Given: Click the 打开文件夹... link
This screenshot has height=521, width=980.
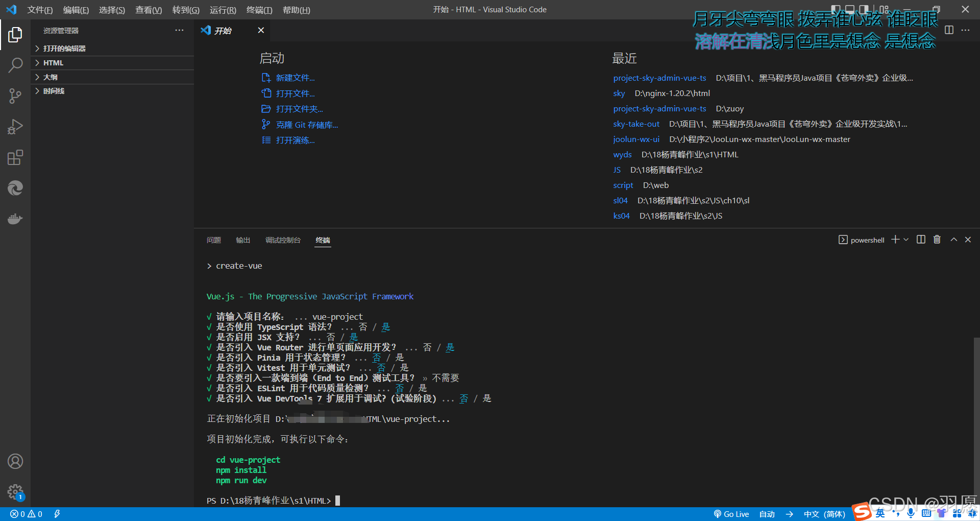Looking at the screenshot, I should [x=292, y=109].
